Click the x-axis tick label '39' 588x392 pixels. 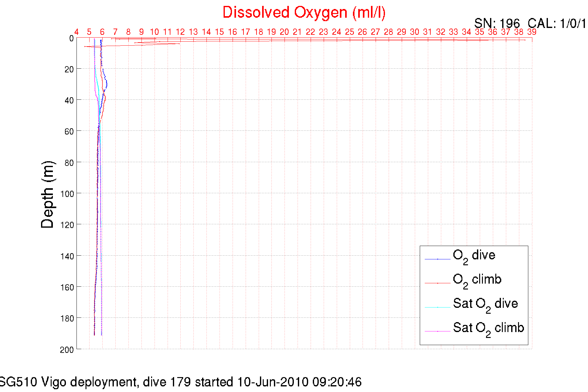(532, 32)
